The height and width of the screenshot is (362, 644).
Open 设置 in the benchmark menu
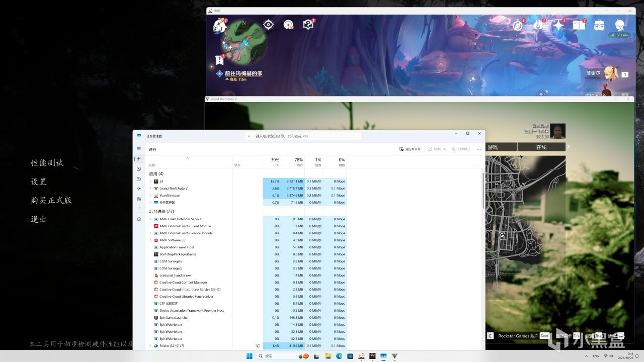pos(39,182)
